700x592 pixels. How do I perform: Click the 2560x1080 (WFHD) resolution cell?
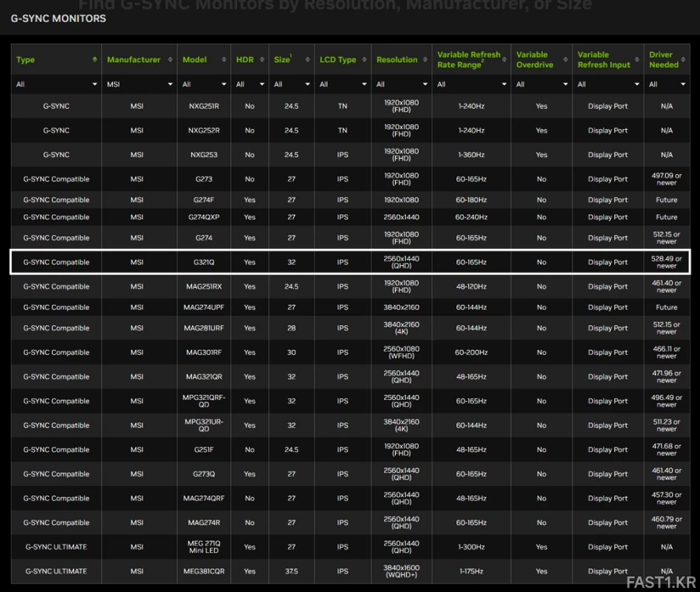[401, 352]
